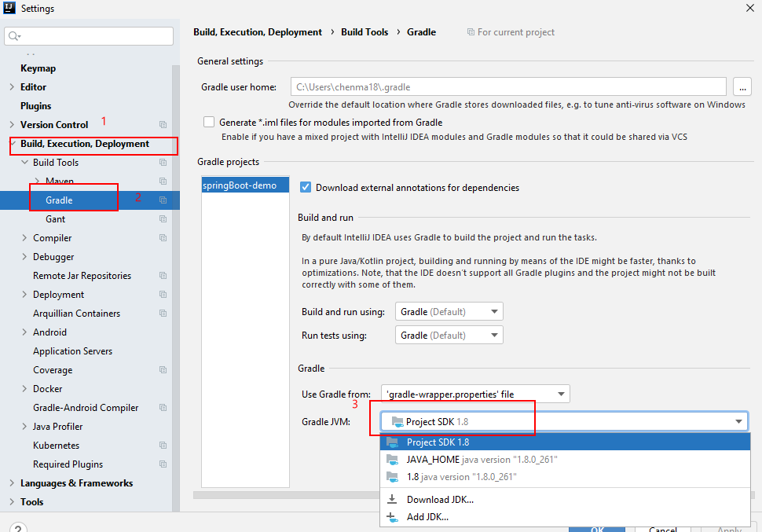Click the JAVA_HOME SDK entry icon
Viewport: 762px width, 532px height.
pos(392,461)
